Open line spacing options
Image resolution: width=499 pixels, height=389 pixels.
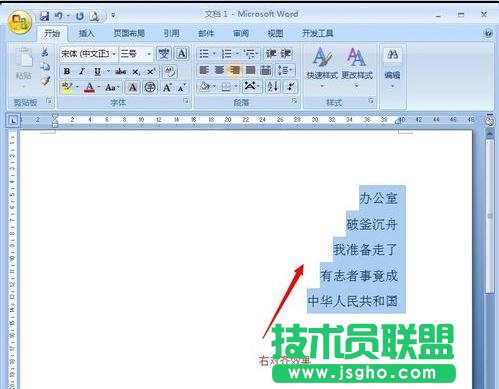pos(285,70)
